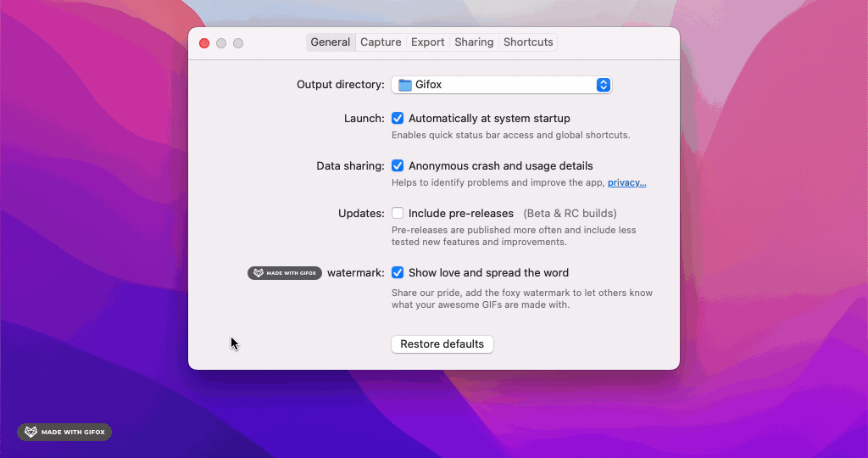Open the Output directory Gifox dropdown
Viewport: 868px width, 458px height.
[x=502, y=85]
